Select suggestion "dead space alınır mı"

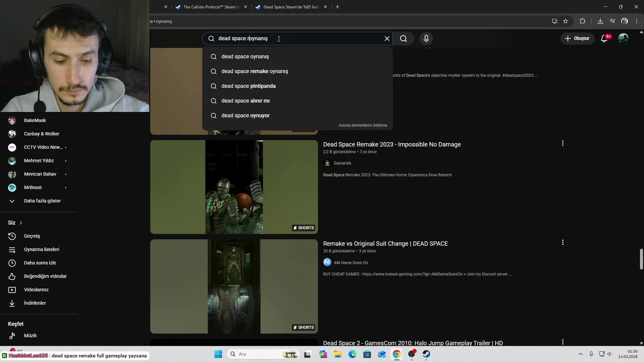coord(297,101)
